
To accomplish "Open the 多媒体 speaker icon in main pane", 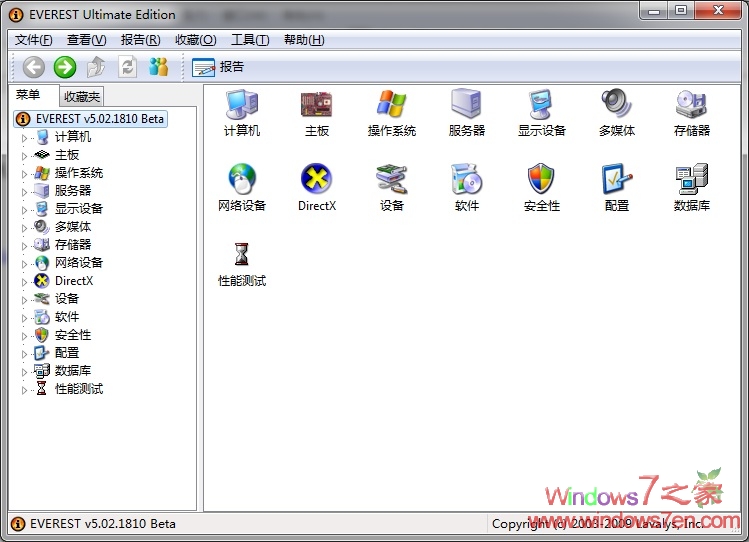I will pos(616,103).
